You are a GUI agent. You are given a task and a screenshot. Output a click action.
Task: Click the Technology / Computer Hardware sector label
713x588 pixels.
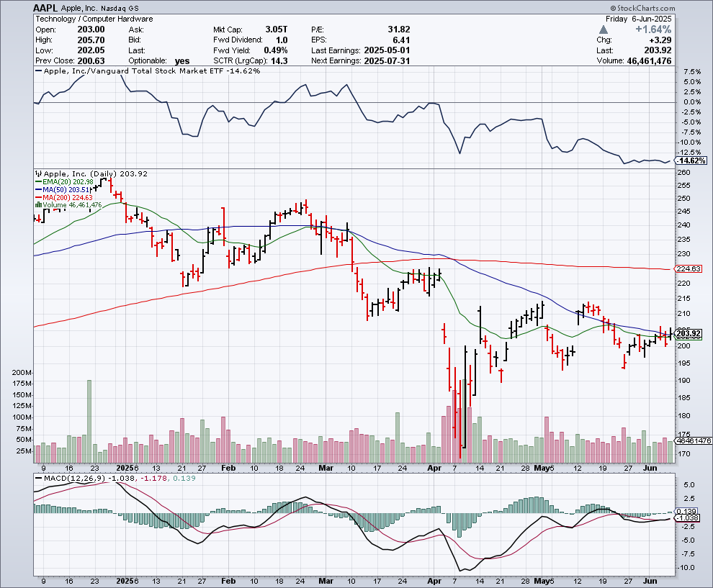point(93,19)
